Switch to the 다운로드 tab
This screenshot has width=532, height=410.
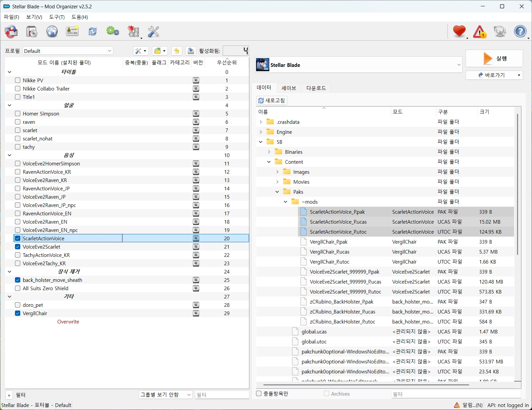coord(316,88)
